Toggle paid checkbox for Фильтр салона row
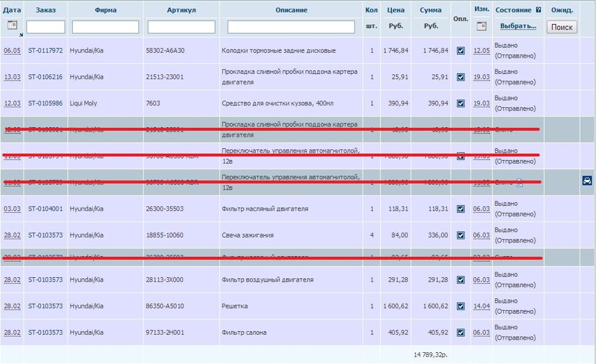 pos(461,333)
